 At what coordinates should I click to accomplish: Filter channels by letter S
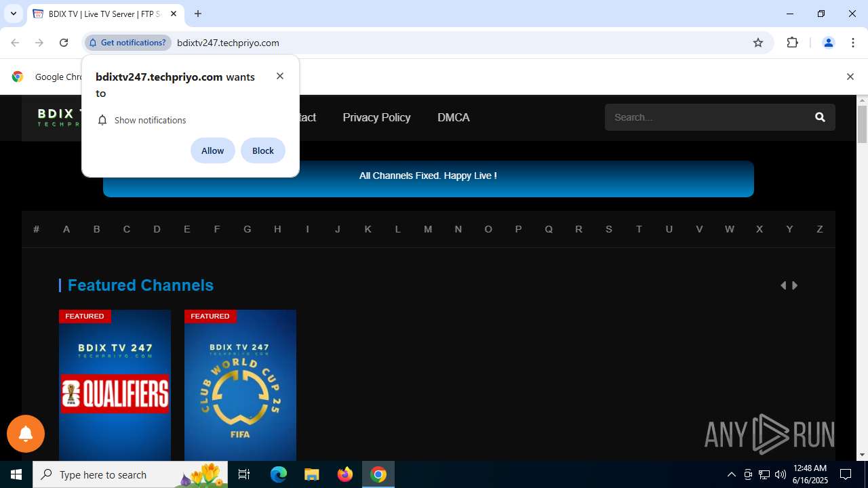click(609, 229)
